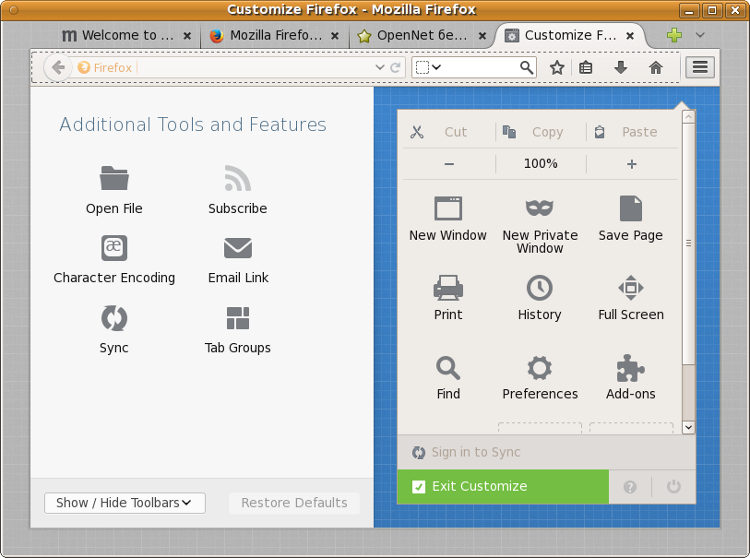Click the menu panel scrollbar thumb

click(x=688, y=243)
